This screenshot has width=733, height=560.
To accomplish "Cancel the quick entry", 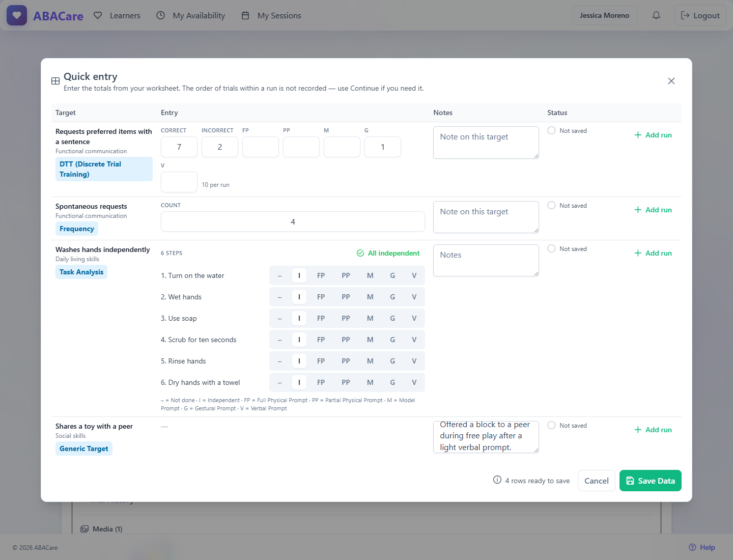I will (597, 481).
